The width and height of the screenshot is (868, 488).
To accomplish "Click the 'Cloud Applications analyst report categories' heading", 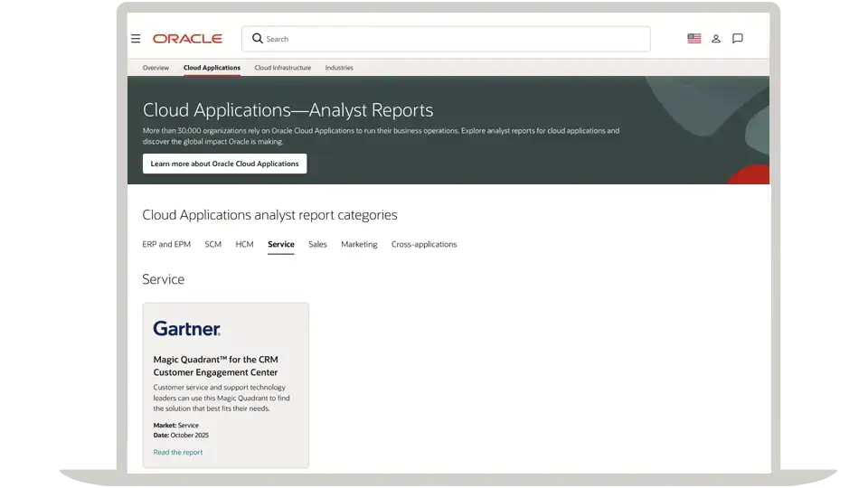I will 269,215.
